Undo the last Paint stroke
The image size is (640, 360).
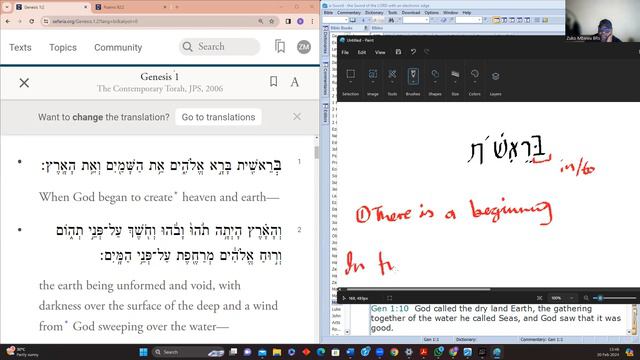tap(413, 52)
